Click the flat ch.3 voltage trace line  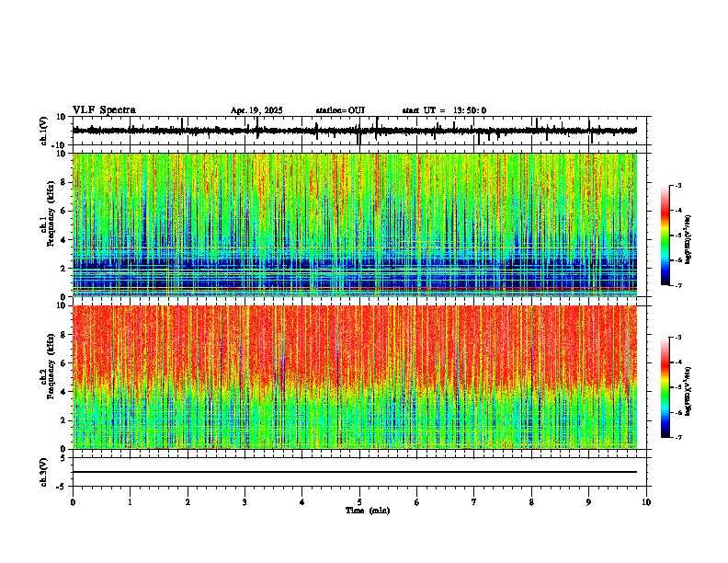[x=355, y=472]
